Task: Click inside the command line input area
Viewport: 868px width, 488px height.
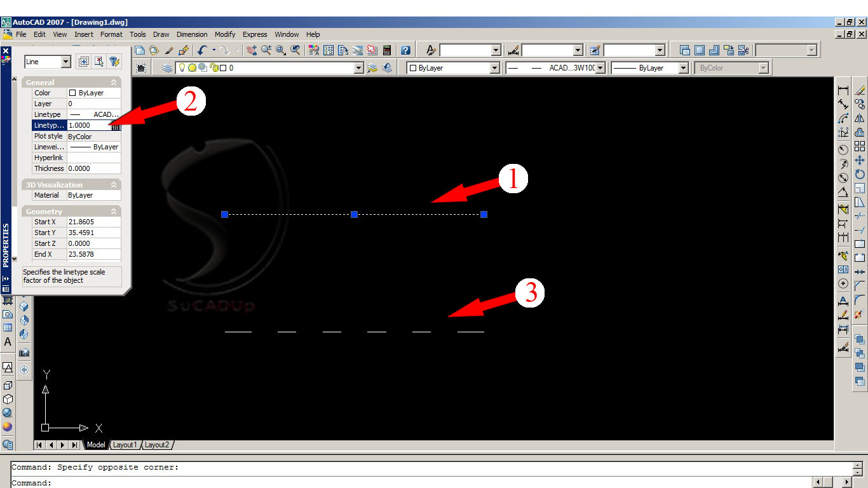Action: (254, 483)
